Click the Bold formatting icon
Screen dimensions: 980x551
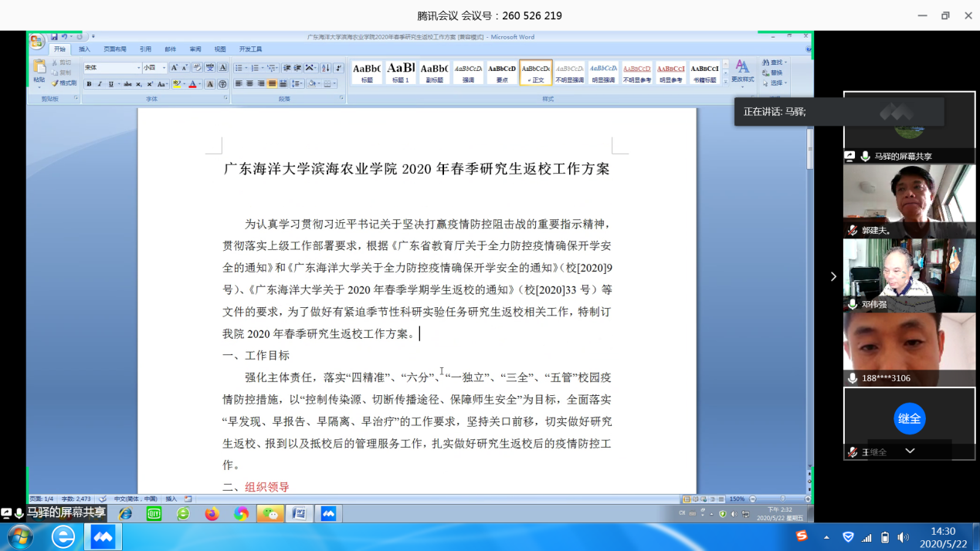click(x=90, y=84)
